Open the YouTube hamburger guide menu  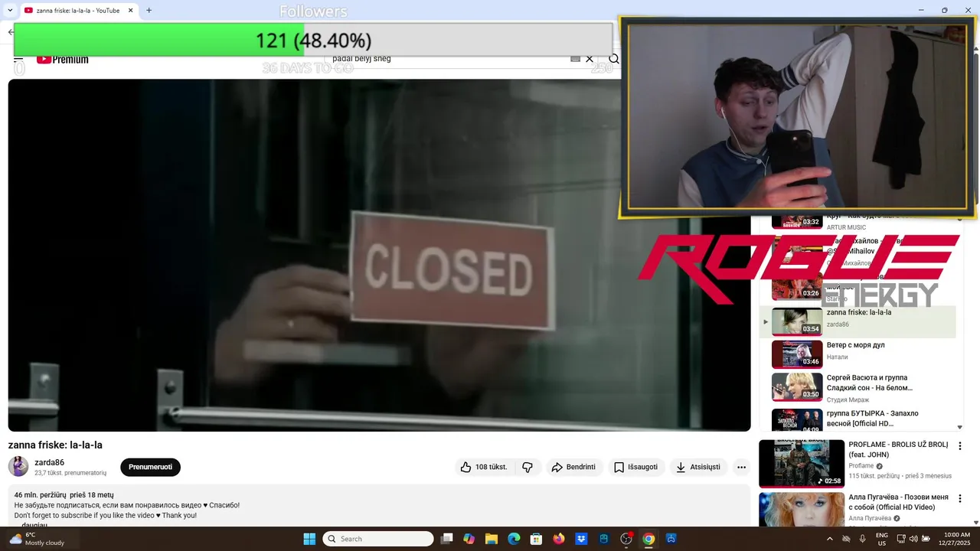(x=18, y=59)
